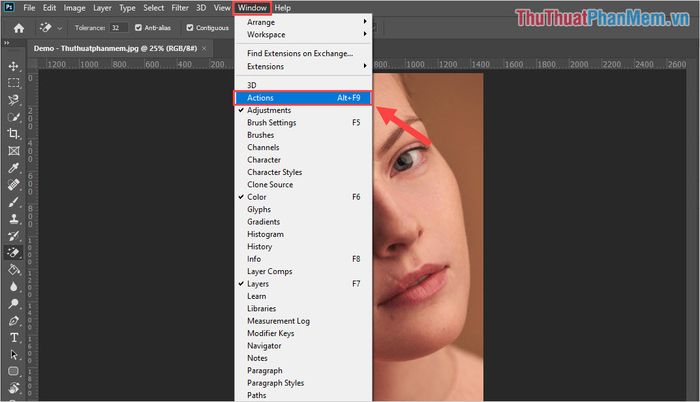Choose Layer Comps from the menu
700x402 pixels.
pyautogui.click(x=303, y=271)
